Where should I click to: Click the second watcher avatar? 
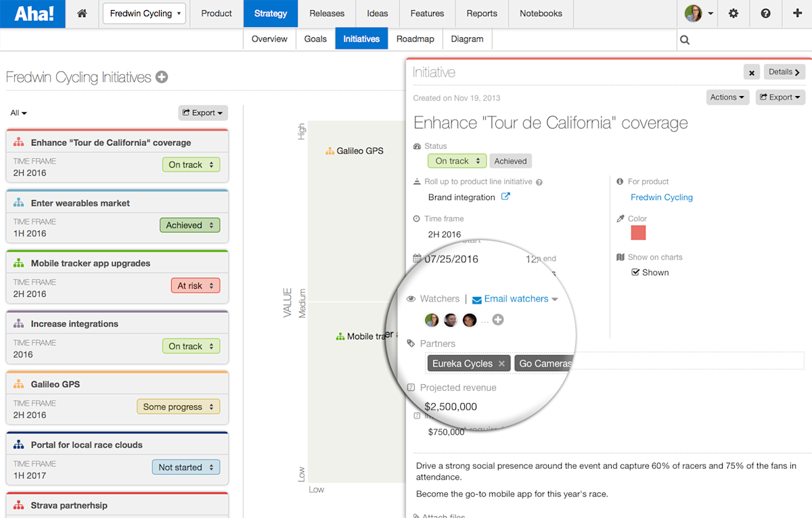tap(451, 320)
